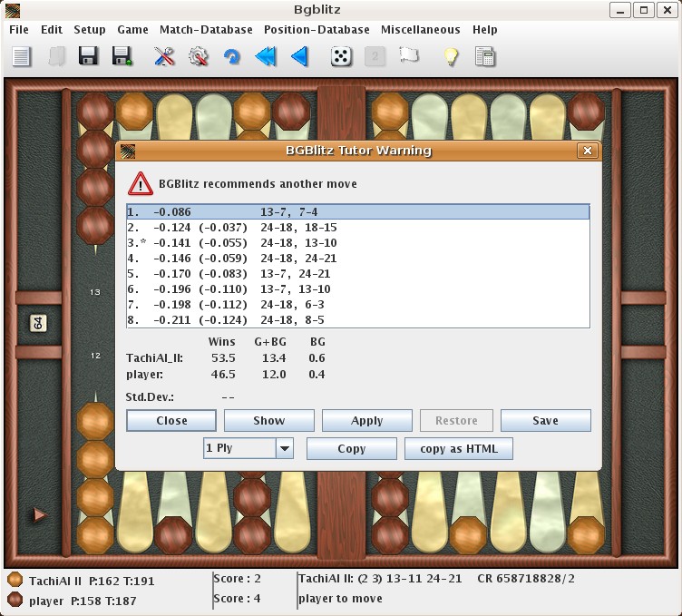This screenshot has width=682, height=616.
Task: Open the Miscellaneous menu
Action: (x=420, y=30)
